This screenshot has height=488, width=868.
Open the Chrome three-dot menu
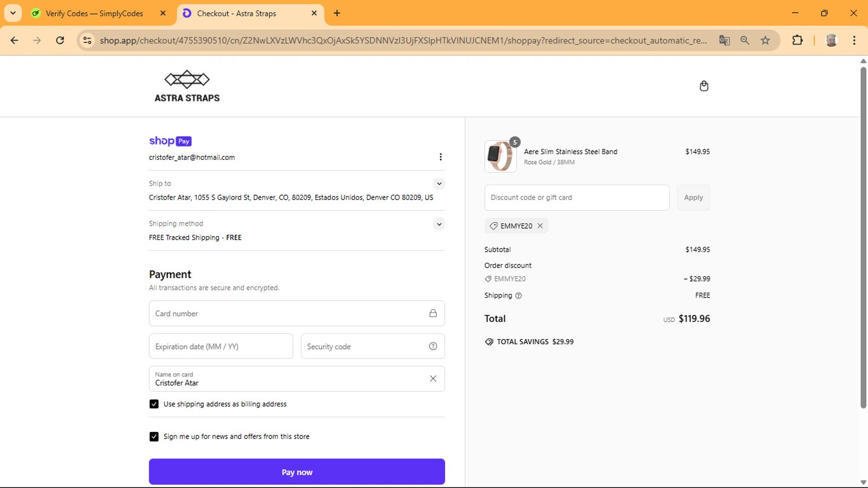coord(854,40)
